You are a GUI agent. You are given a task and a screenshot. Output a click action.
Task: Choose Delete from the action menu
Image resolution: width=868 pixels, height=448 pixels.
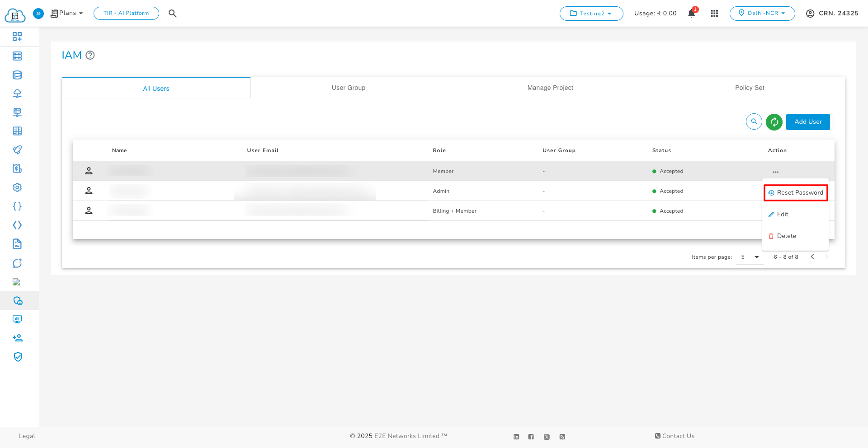786,236
